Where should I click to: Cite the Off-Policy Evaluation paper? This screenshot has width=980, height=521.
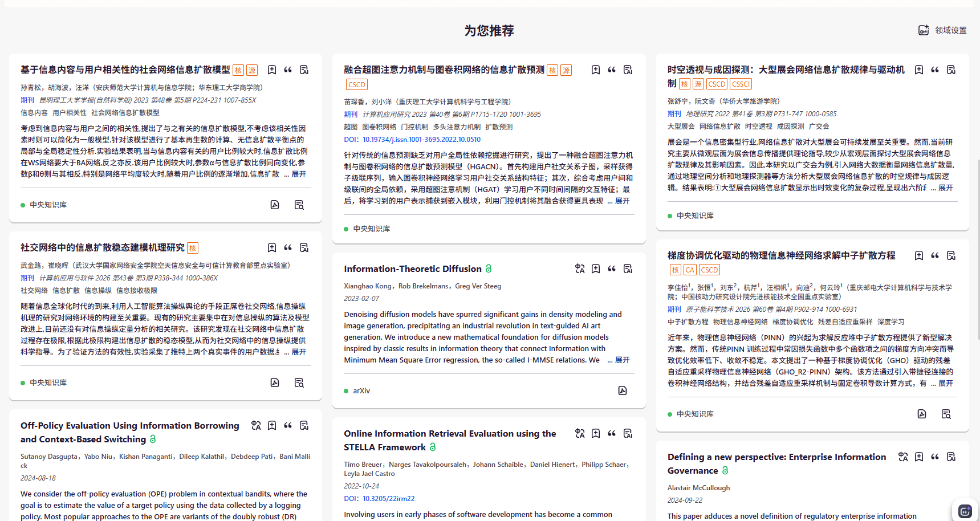coord(288,425)
